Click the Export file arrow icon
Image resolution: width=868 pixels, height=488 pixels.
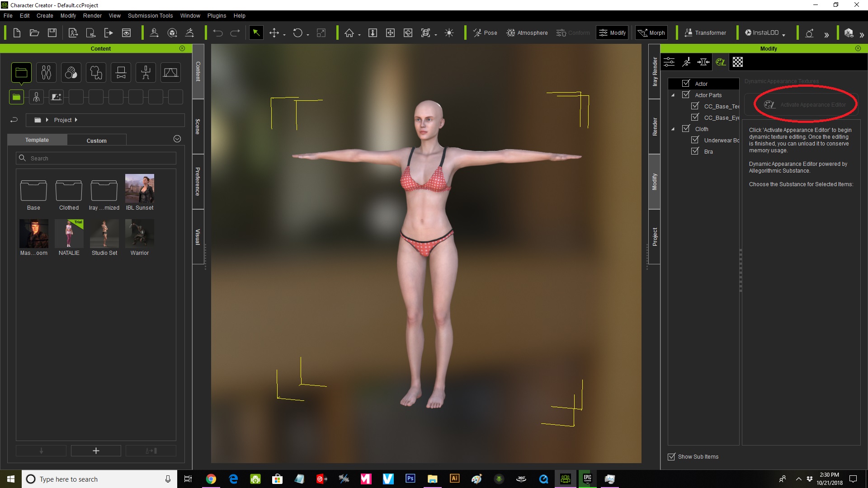108,33
